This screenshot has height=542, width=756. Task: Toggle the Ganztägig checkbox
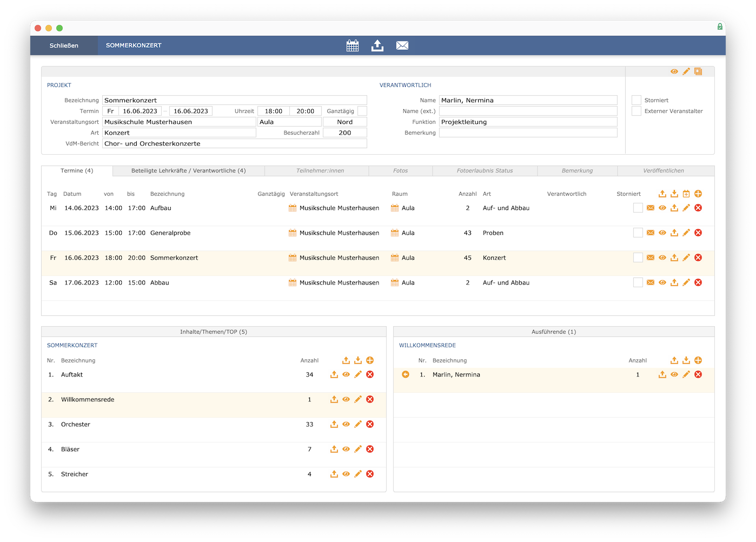(x=362, y=111)
